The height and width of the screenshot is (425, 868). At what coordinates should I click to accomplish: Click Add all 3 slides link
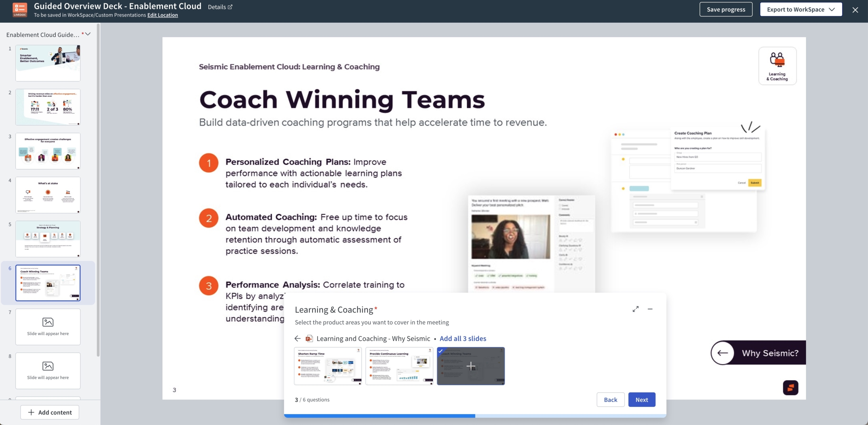click(463, 338)
